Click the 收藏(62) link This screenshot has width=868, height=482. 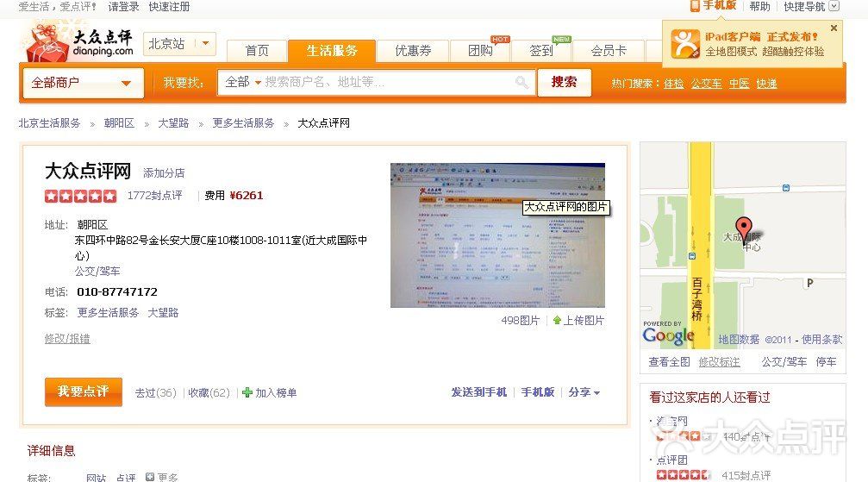click(209, 393)
